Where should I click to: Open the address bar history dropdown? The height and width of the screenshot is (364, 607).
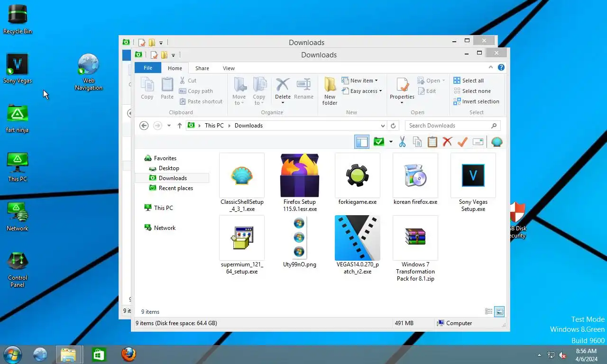[x=383, y=126]
